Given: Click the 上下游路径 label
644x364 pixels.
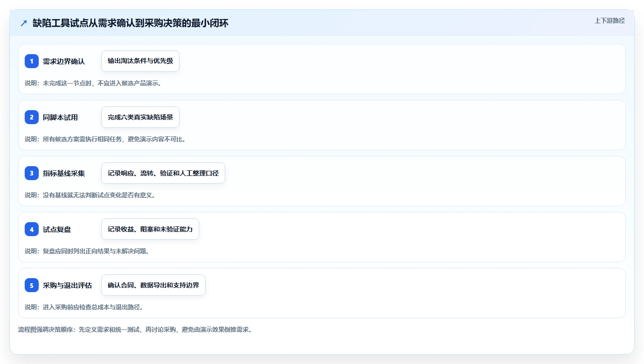Looking at the screenshot, I should [x=609, y=21].
